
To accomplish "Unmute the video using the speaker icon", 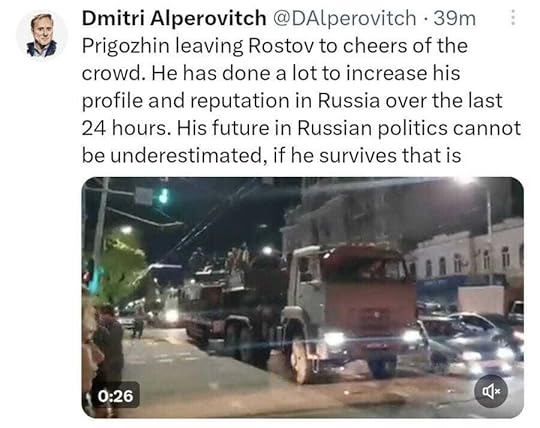I will (490, 391).
